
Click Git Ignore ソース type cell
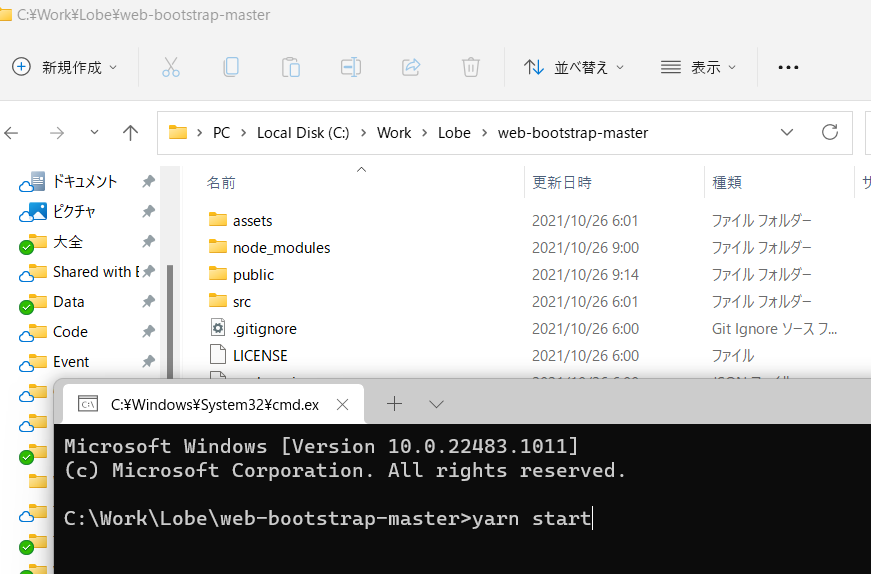tap(774, 329)
